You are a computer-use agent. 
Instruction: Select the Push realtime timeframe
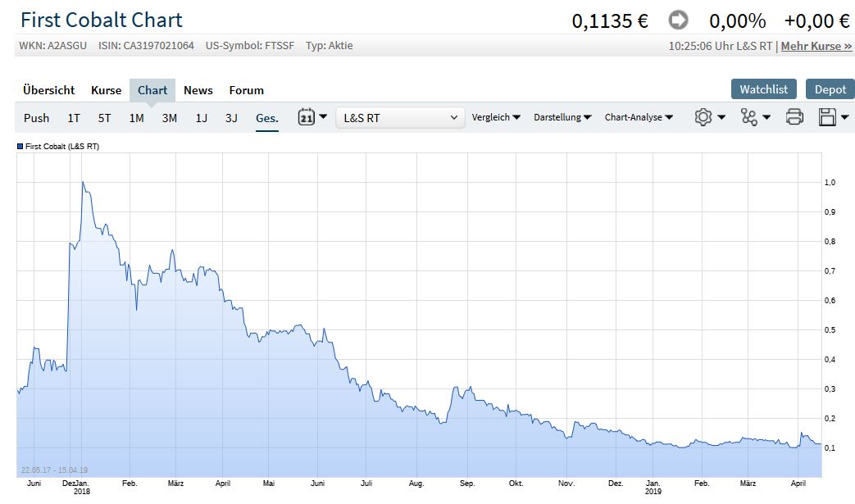click(37, 118)
